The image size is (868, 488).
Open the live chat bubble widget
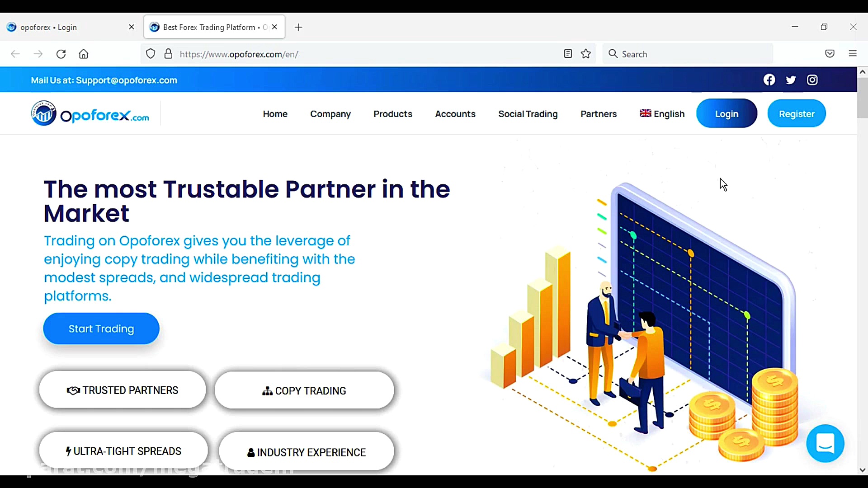pos(825,443)
